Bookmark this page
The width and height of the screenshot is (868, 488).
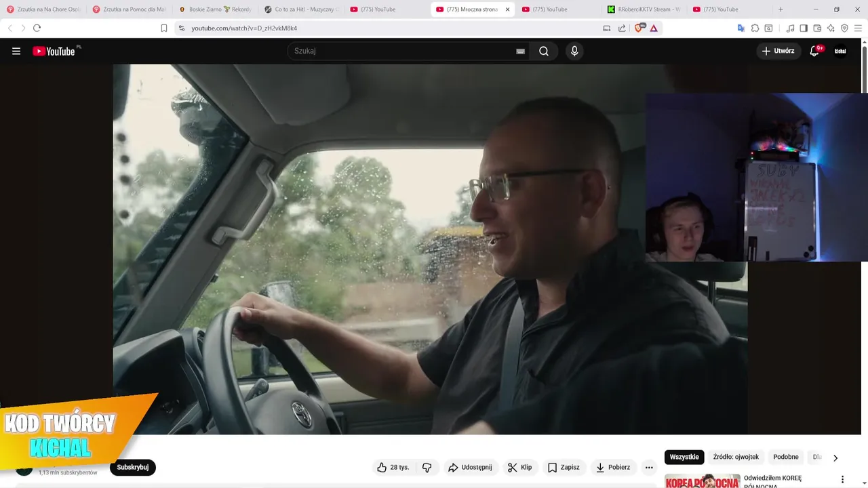pyautogui.click(x=163, y=28)
